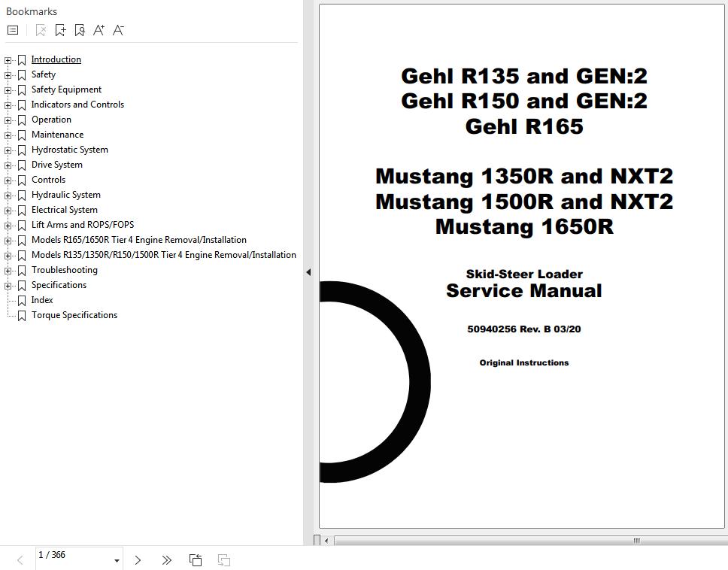Image resolution: width=728 pixels, height=570 pixels.
Task: Open Models R135/1350R/R150/1500R Tier 4 Engine bookmark
Action: tap(164, 255)
